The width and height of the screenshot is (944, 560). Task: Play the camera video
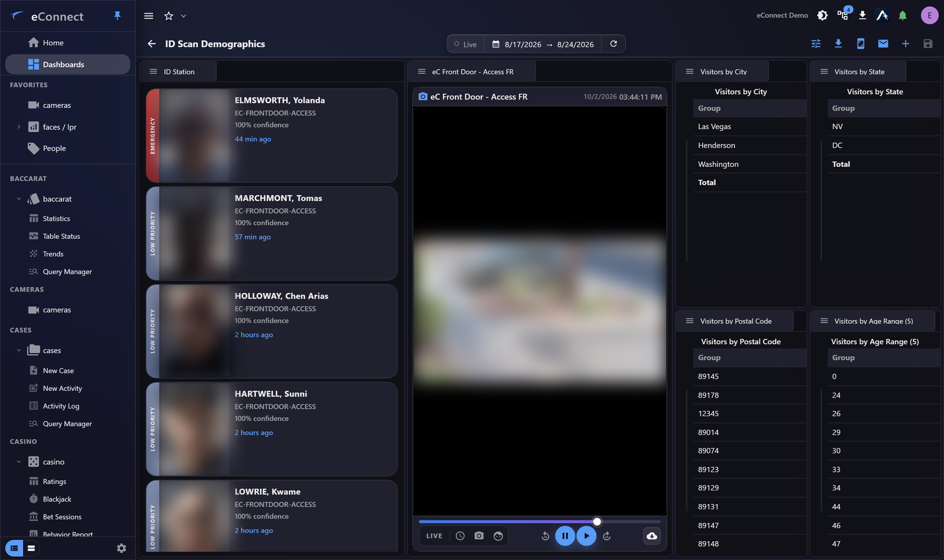click(586, 536)
